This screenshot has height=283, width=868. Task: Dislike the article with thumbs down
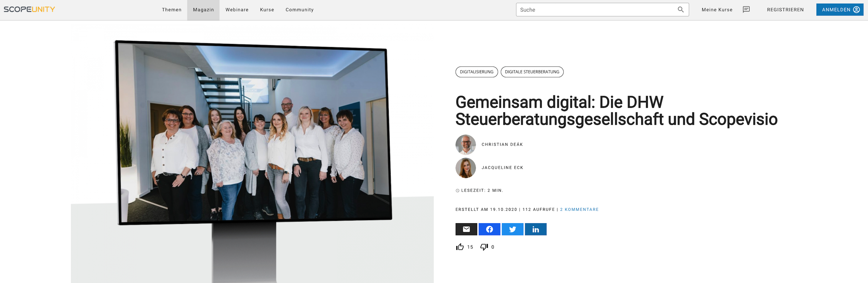coord(484,247)
